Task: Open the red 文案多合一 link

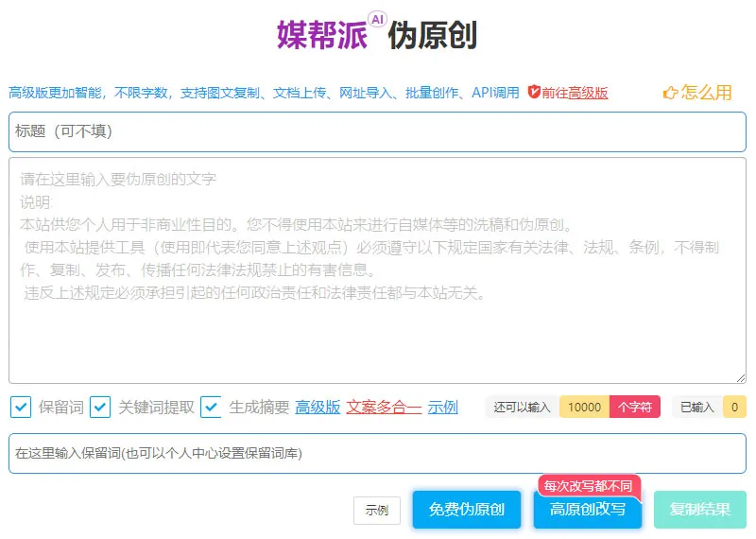Action: click(x=384, y=408)
